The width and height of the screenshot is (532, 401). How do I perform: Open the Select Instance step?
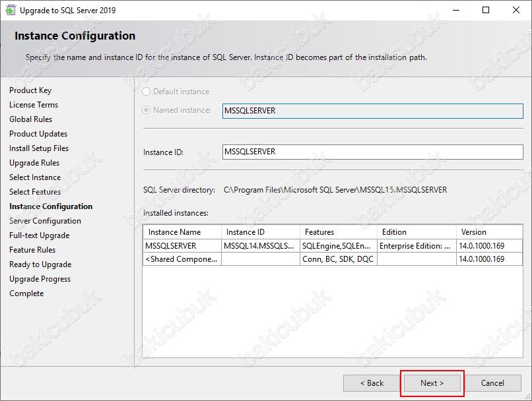point(35,177)
